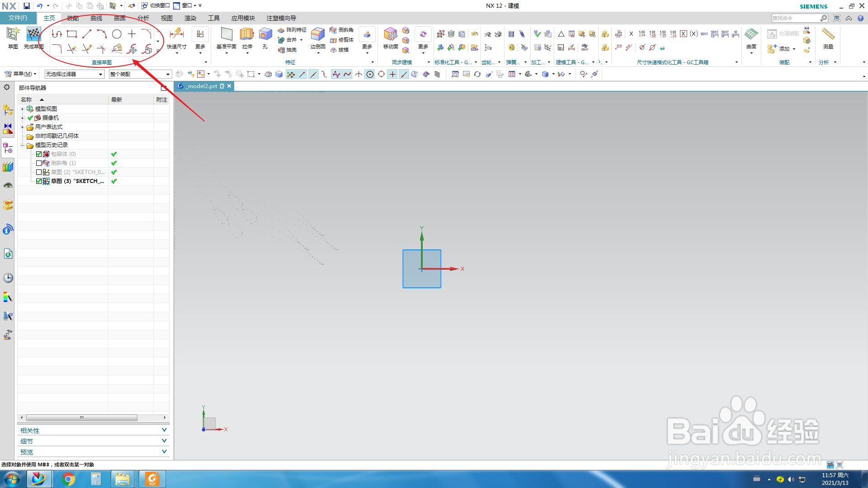
Task: Activate the Extrude (拉伸) tool
Action: tap(247, 34)
